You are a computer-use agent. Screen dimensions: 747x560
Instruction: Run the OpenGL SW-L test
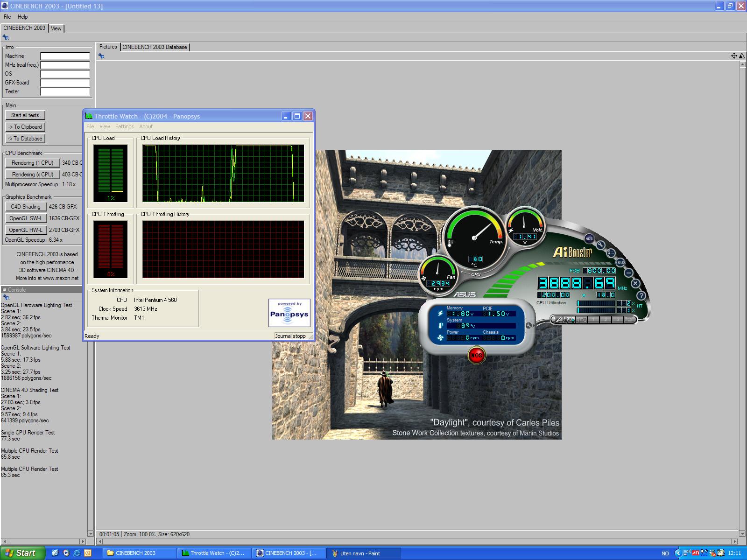[26, 218]
